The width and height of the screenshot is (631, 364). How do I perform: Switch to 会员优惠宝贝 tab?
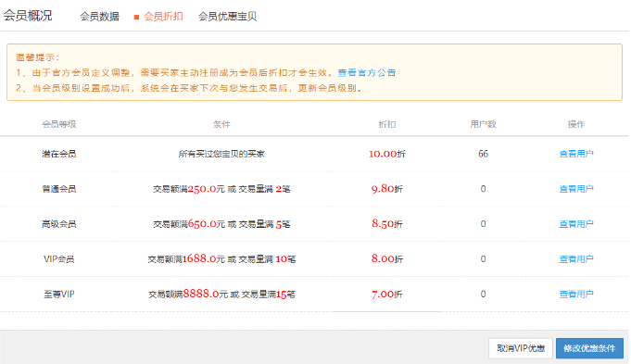coord(227,17)
